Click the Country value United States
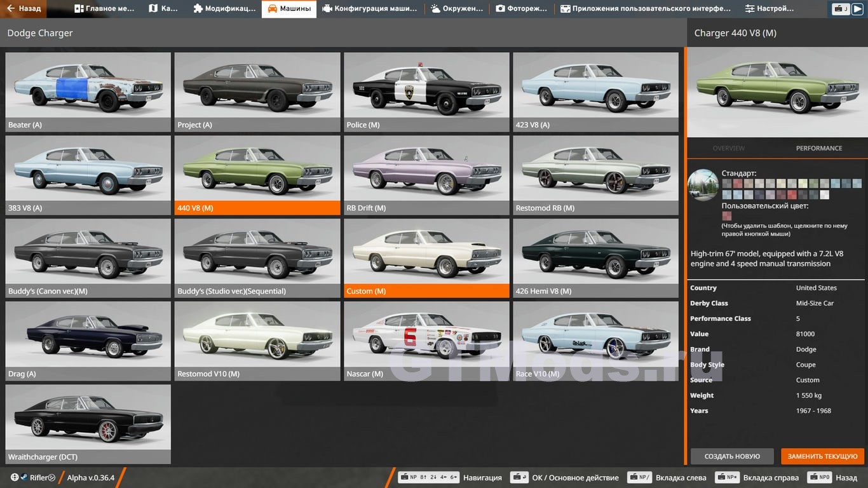The width and height of the screenshot is (868, 488). pos(817,288)
